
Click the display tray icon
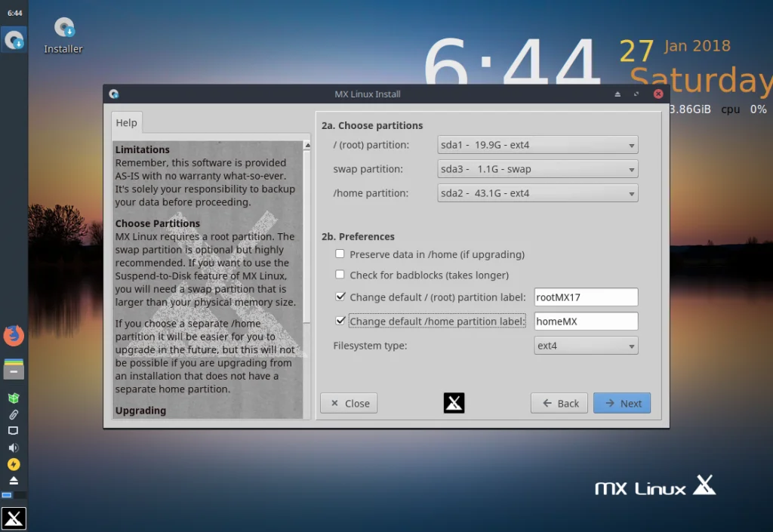click(14, 431)
